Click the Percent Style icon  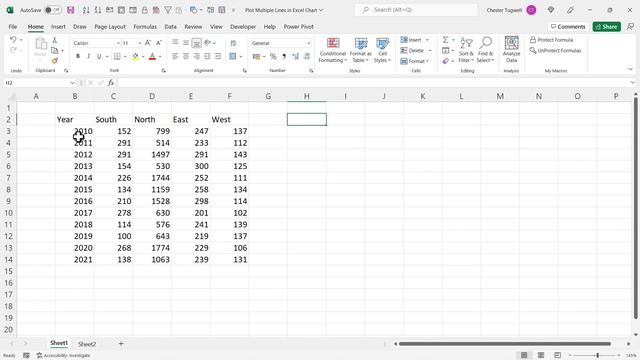[273, 56]
